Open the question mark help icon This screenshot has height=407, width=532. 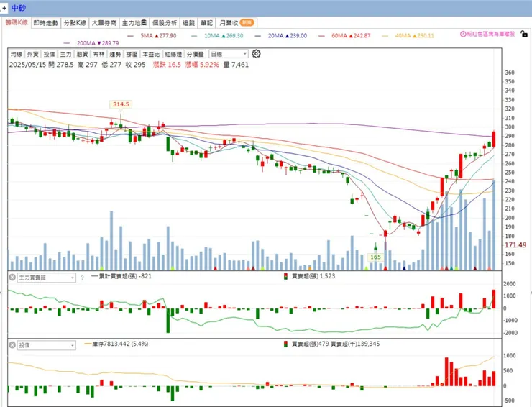tap(82, 278)
